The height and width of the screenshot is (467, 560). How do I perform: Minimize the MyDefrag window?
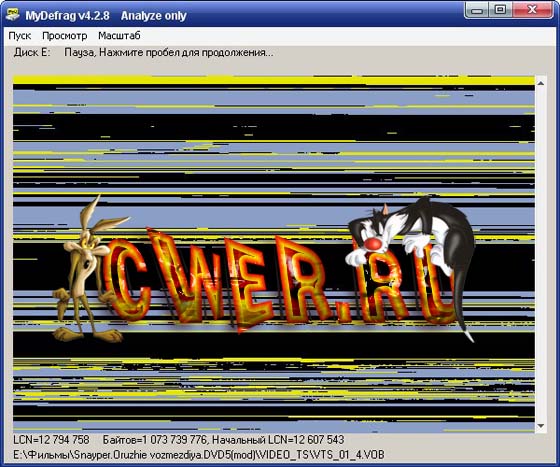click(477, 10)
